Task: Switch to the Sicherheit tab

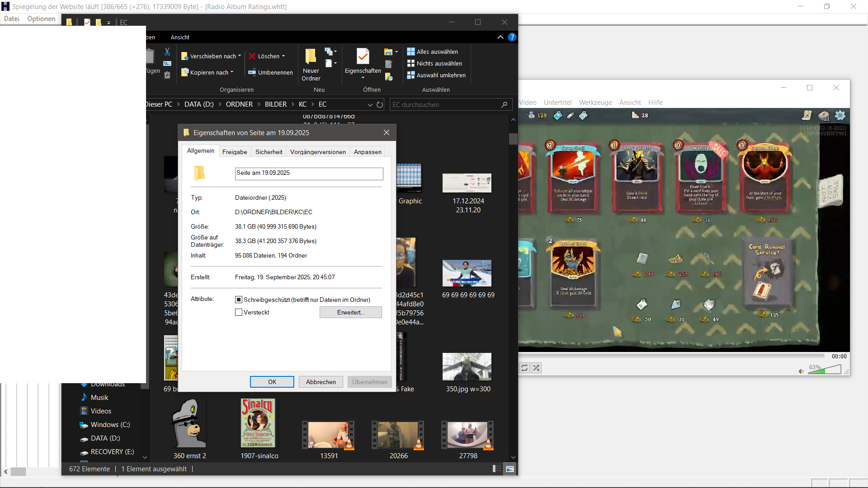Action: coord(269,152)
